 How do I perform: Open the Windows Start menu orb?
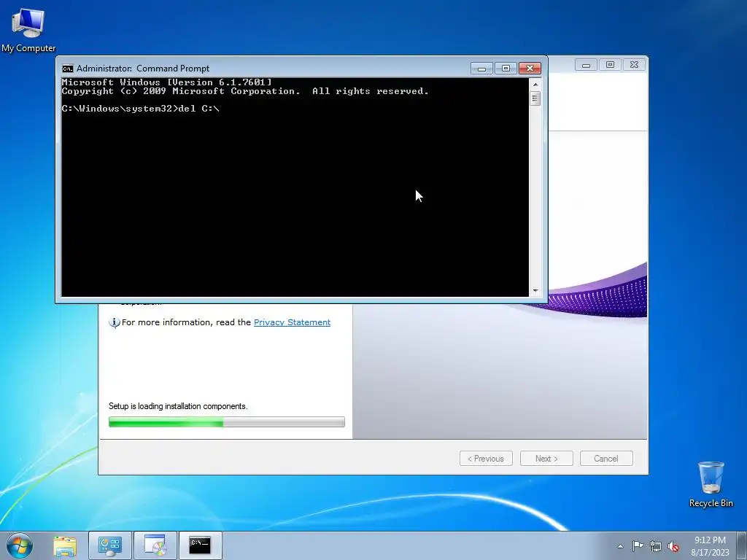coord(20,545)
